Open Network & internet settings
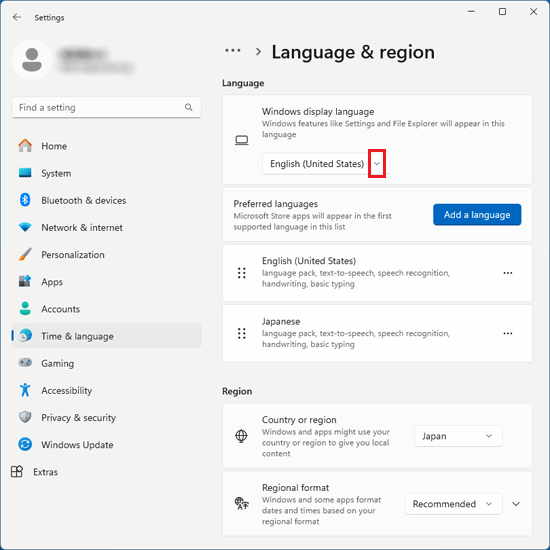Screen dimensions: 550x550 point(106,227)
